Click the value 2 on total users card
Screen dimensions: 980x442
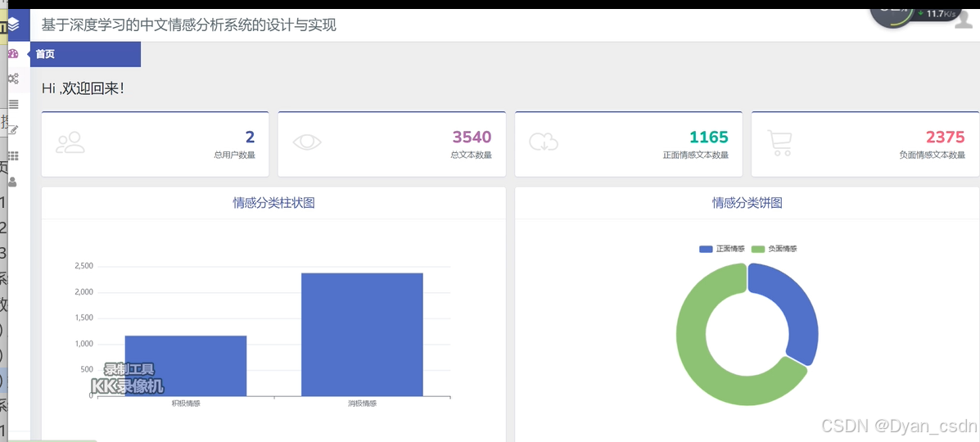pos(250,137)
